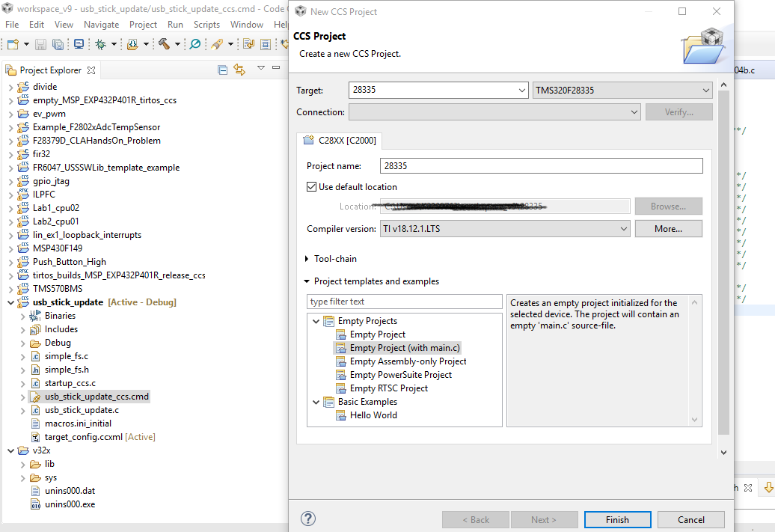
Task: Click the Empty RTSC Project template icon
Action: 341,388
